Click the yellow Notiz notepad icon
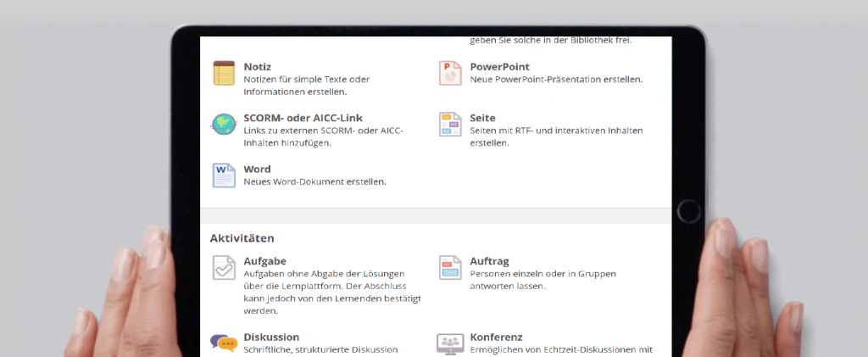The width and height of the screenshot is (868, 357). pos(224,74)
